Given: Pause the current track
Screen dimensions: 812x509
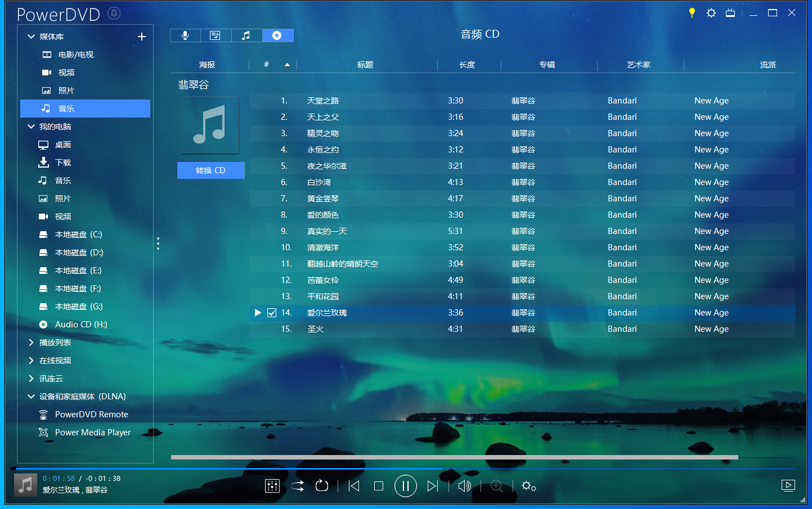Looking at the screenshot, I should pyautogui.click(x=405, y=486).
